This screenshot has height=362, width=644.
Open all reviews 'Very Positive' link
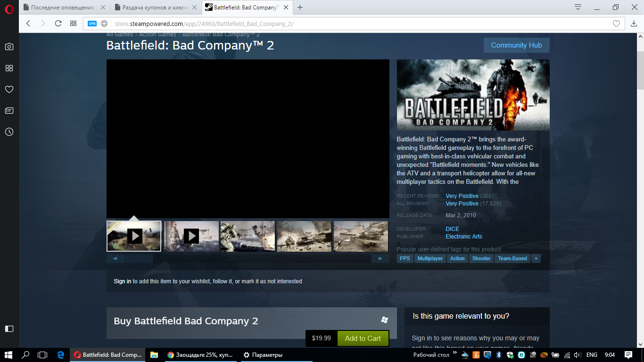pyautogui.click(x=462, y=204)
